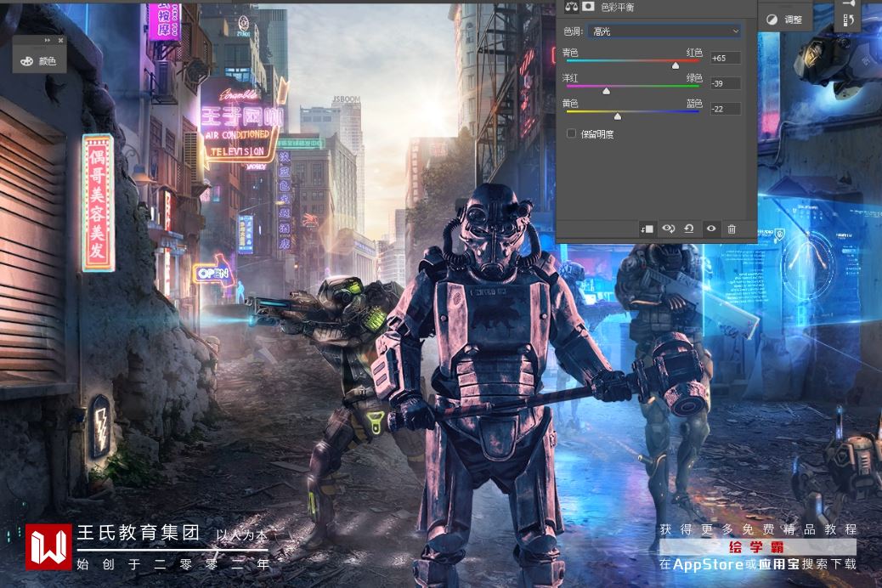The width and height of the screenshot is (882, 588).
Task: Click the yellow-blue (黄色/蓝色) slider handle
Action: [x=618, y=116]
